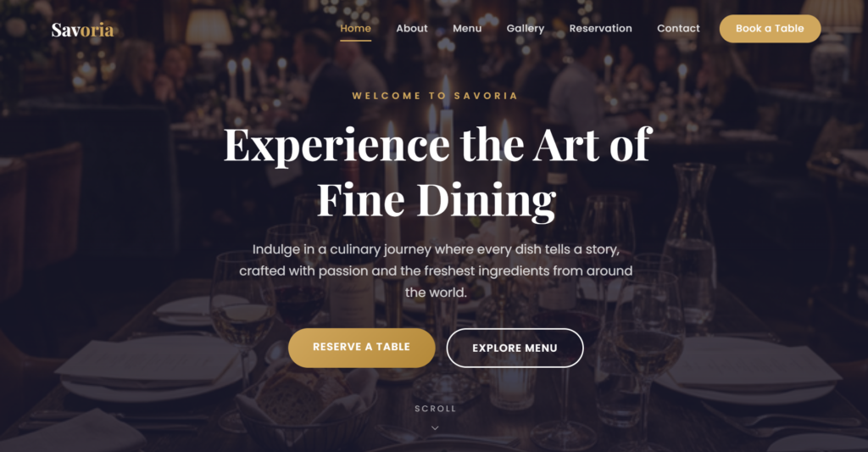
Task: Click the SCROLL label below buttons
Action: [435, 409]
